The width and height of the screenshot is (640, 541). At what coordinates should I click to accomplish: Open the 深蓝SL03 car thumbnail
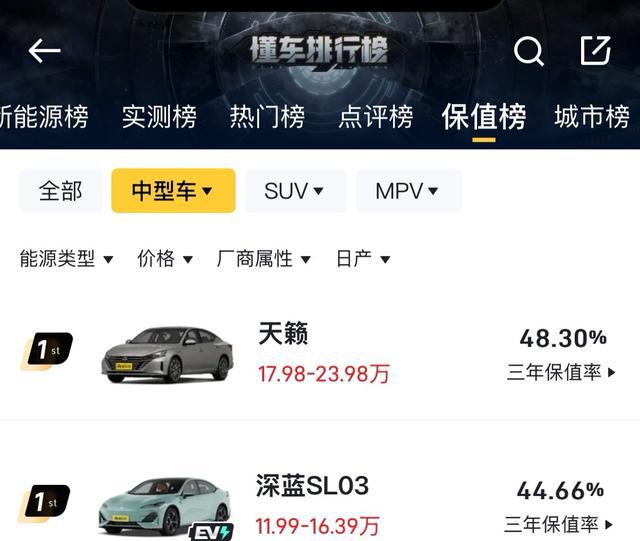[x=164, y=506]
